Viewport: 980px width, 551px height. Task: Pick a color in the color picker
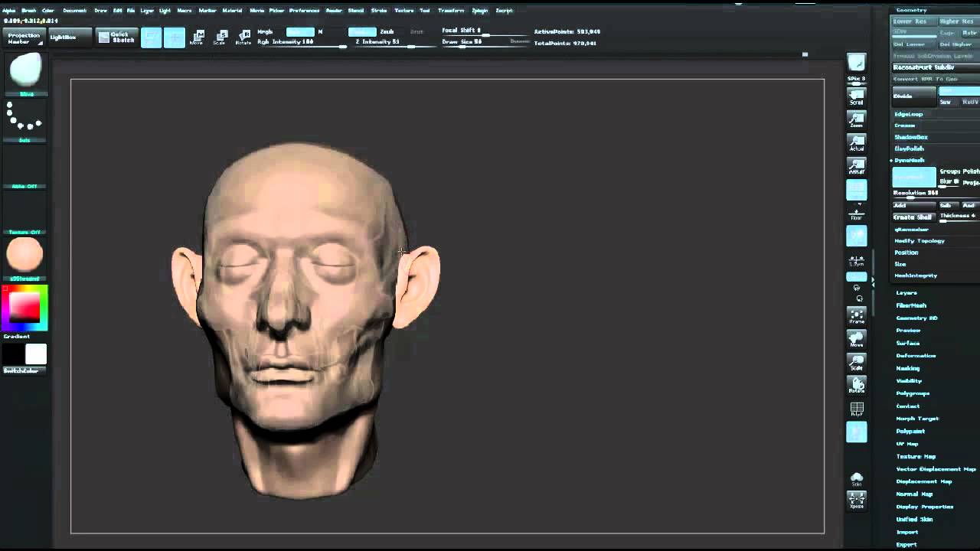coord(25,308)
